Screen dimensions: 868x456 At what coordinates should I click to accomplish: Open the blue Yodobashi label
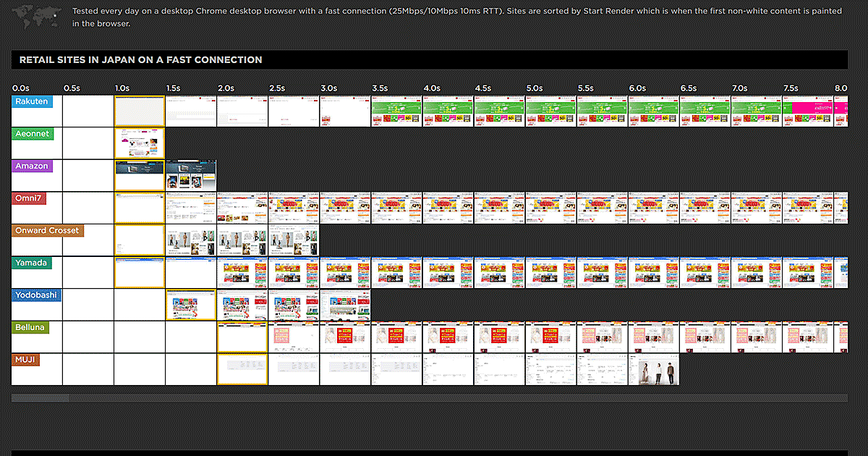[36, 295]
